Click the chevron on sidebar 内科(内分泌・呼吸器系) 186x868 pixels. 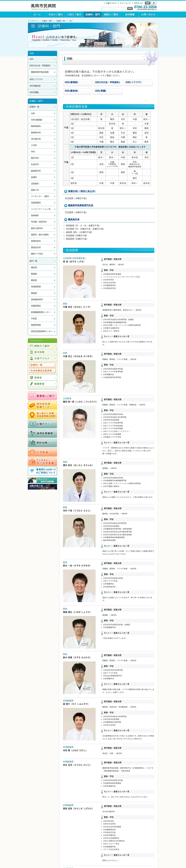pos(55,66)
